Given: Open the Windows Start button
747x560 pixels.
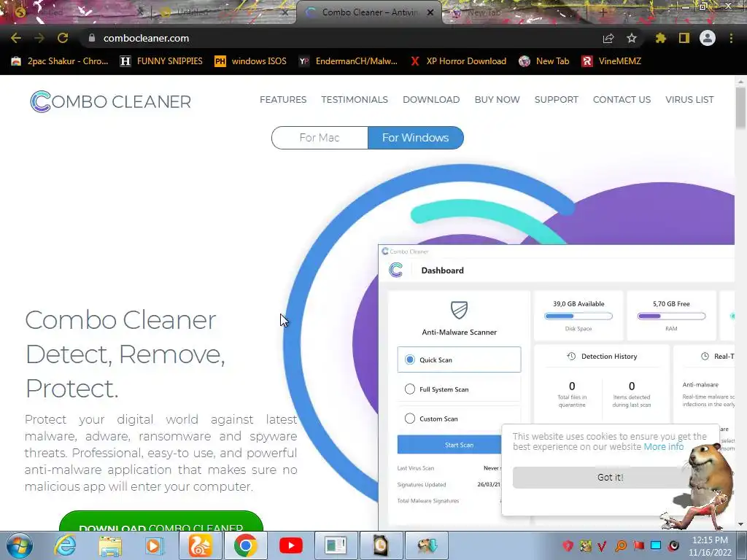Looking at the screenshot, I should [20, 545].
